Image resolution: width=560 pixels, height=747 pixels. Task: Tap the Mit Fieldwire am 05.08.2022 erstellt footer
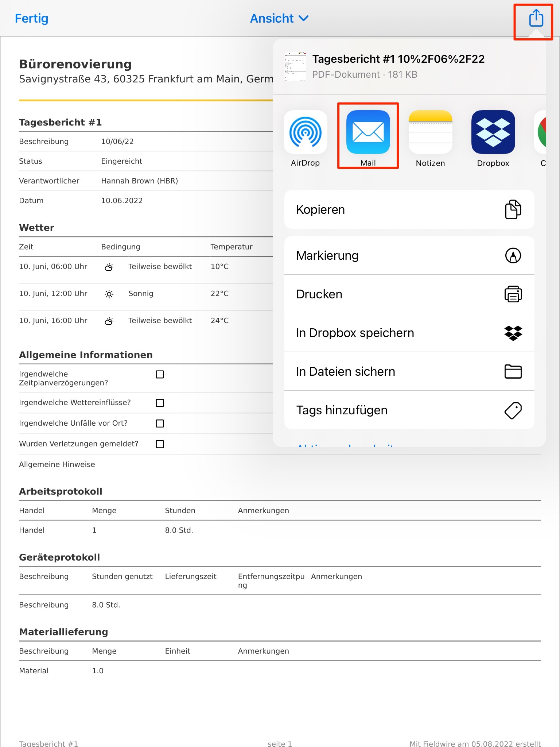pyautogui.click(x=475, y=743)
